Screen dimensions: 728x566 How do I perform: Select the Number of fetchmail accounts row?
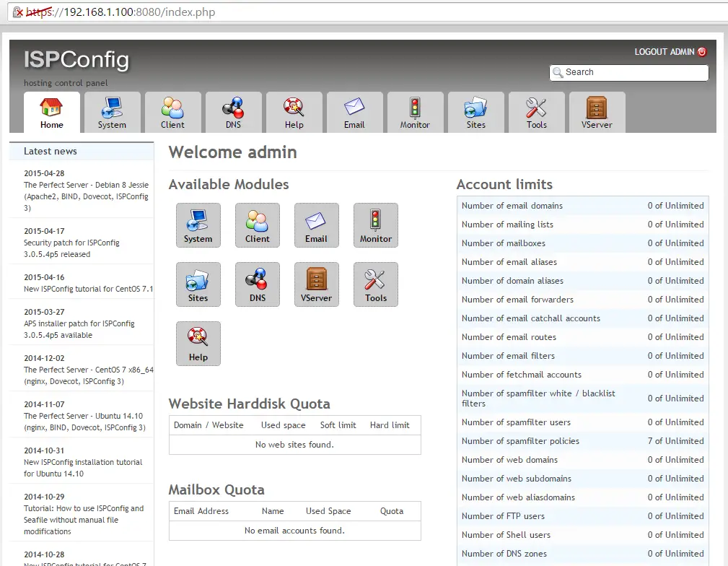(583, 375)
